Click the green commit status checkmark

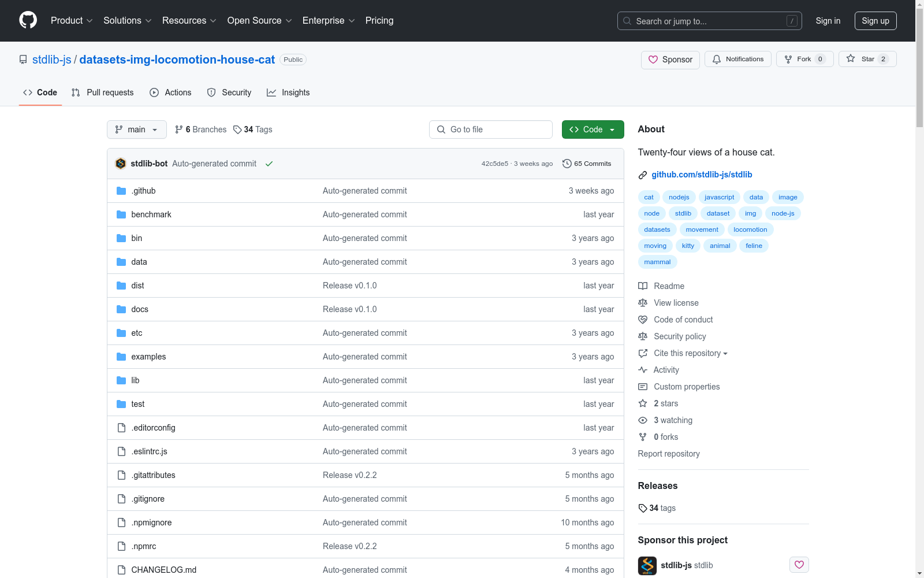click(x=269, y=164)
